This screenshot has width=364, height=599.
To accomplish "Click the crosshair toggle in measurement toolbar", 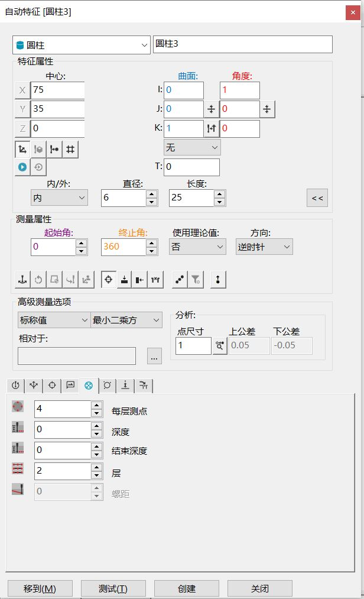I will pos(109,280).
